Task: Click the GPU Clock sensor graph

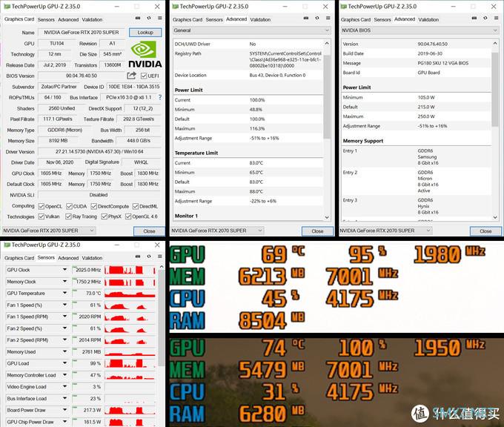Action: 130,270
